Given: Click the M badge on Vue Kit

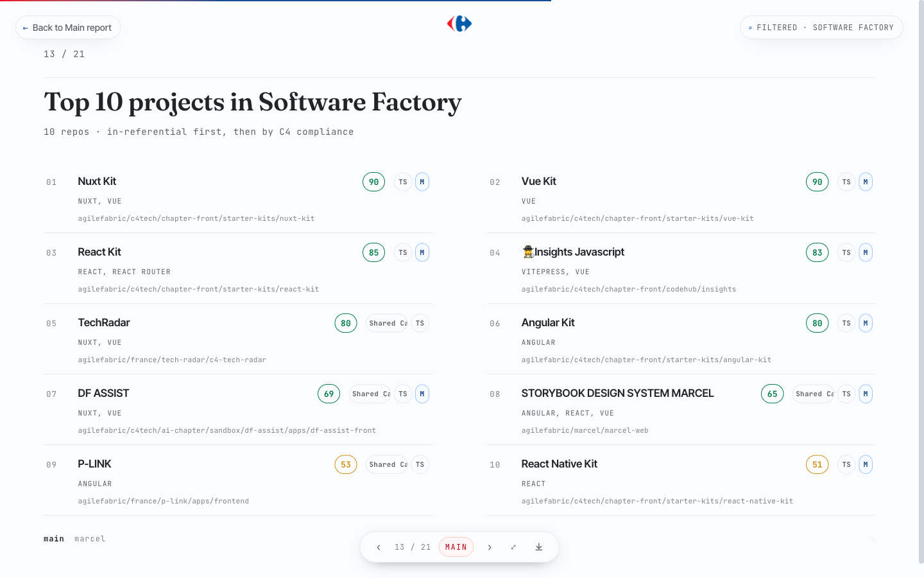Looking at the screenshot, I should click(x=866, y=182).
